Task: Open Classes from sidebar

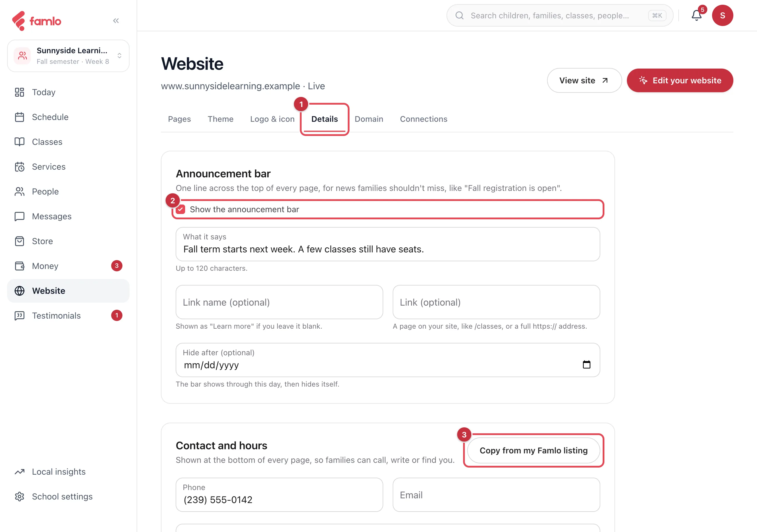Action: [x=68, y=142]
